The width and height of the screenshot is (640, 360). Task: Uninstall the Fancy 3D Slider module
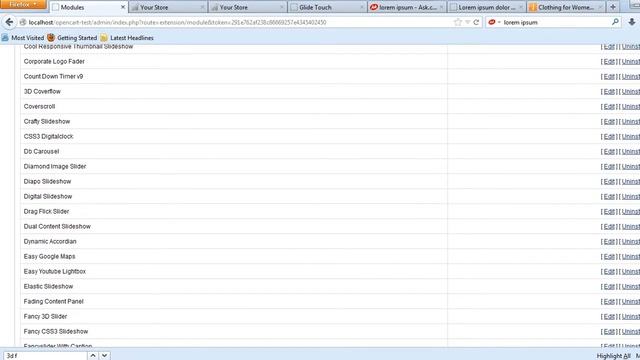tap(631, 317)
